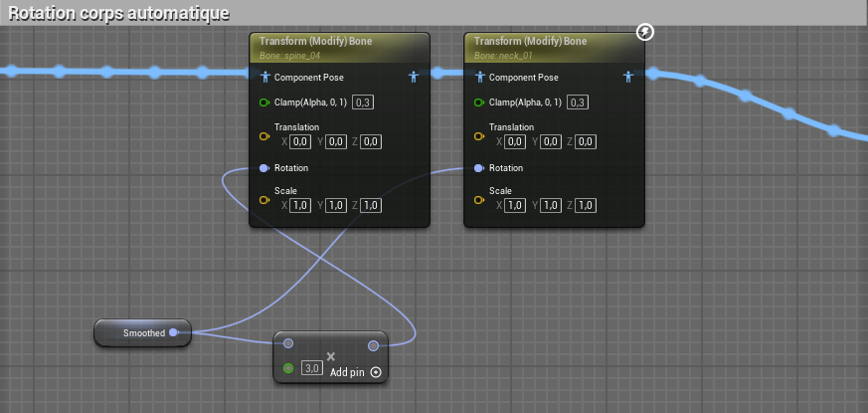Viewport: 868px width, 413px height.
Task: Click the Rotation pin on spine_04 node
Action: pyautogui.click(x=264, y=168)
